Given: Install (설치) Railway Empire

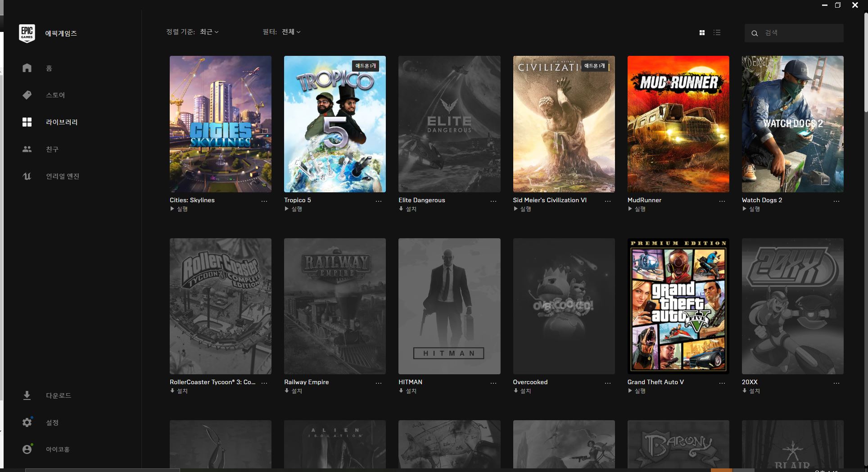Looking at the screenshot, I should (293, 391).
